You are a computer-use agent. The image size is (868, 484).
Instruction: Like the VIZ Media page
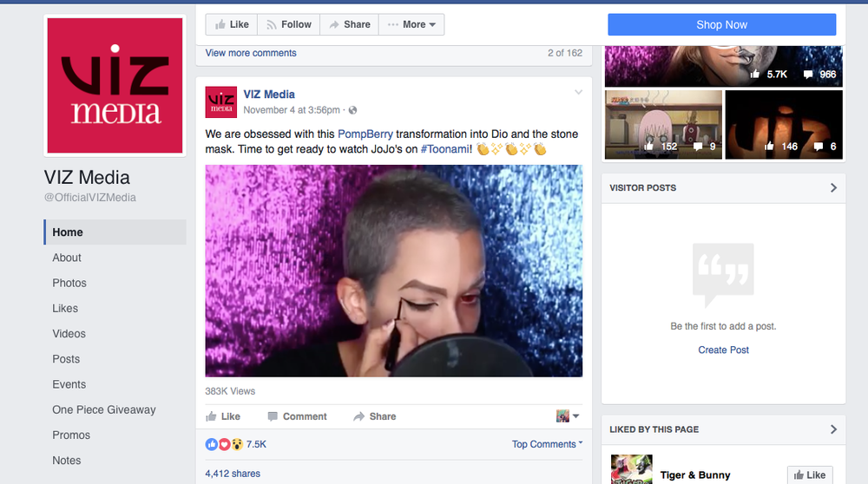232,24
